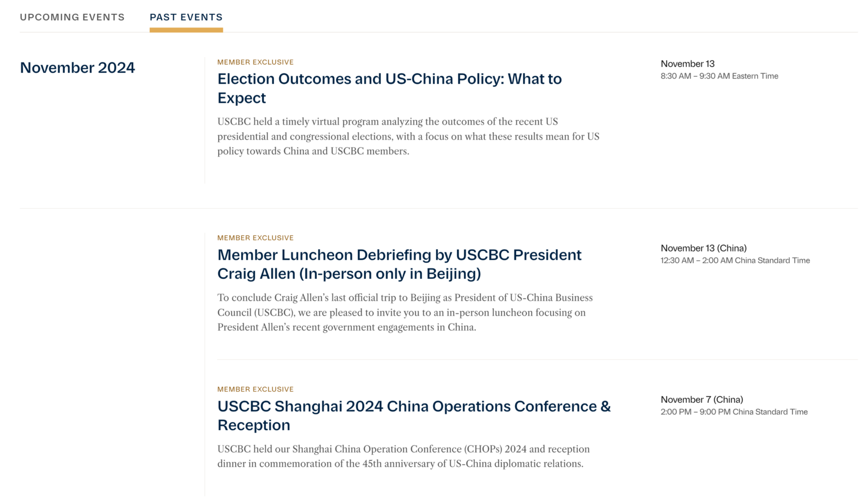The image size is (868, 503).
Task: Click description starting 'To conclude Craig Allen's last'
Action: 405,312
